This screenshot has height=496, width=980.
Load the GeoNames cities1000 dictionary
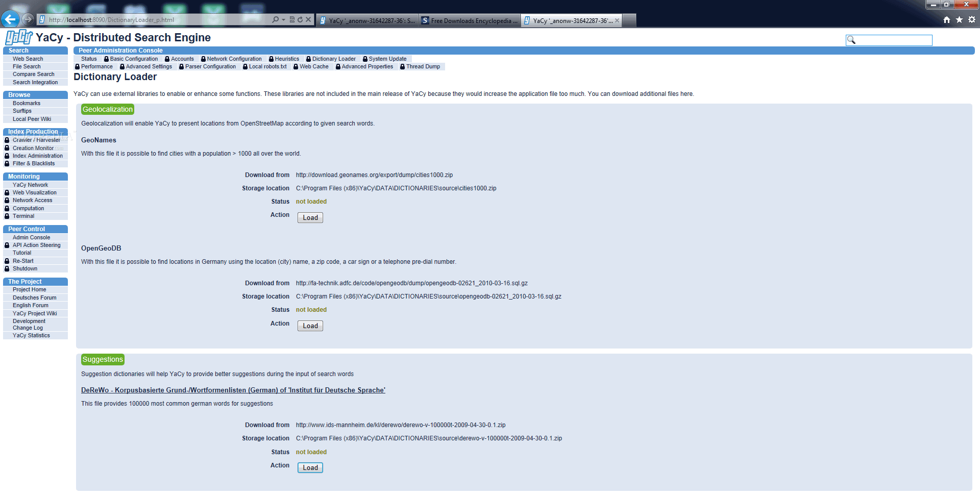(310, 217)
